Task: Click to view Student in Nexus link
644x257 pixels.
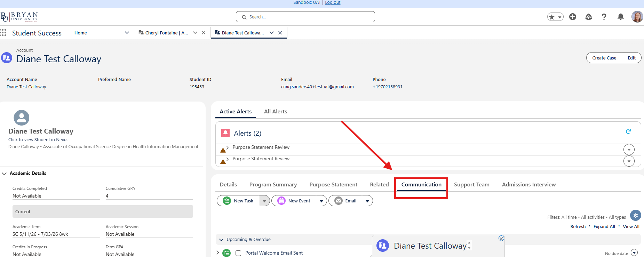Action: coord(38,140)
